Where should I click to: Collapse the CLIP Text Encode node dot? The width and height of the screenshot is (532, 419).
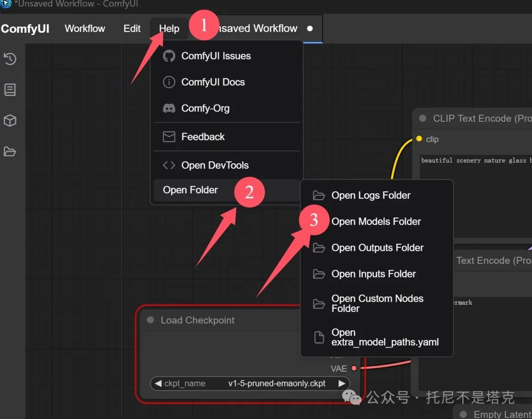tap(423, 118)
